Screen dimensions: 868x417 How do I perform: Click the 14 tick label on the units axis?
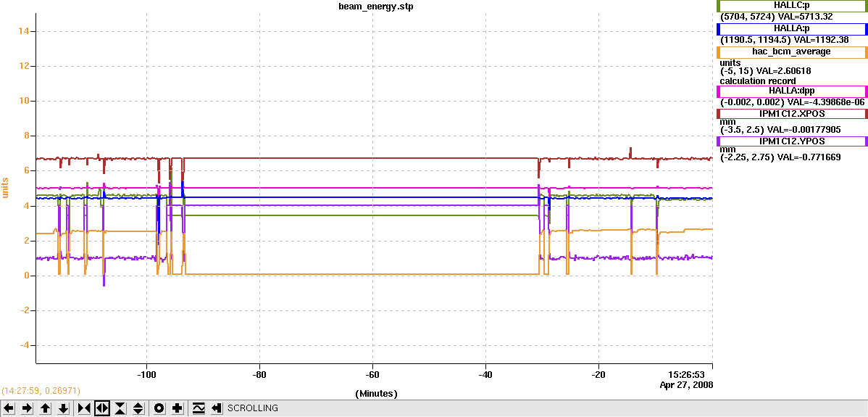click(x=23, y=32)
